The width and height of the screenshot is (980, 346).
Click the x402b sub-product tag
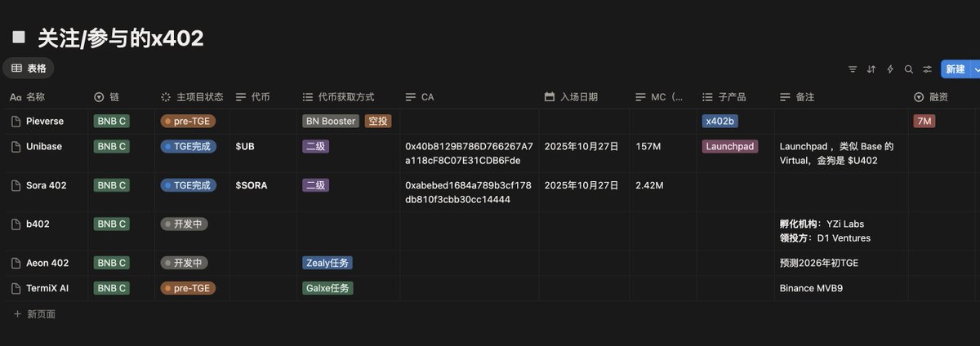(x=719, y=121)
